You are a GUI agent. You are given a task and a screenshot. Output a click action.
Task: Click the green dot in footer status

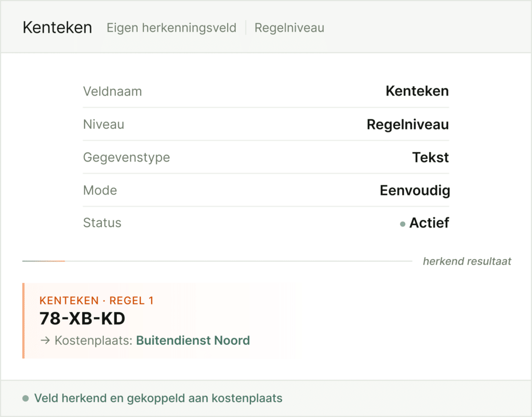pos(25,398)
